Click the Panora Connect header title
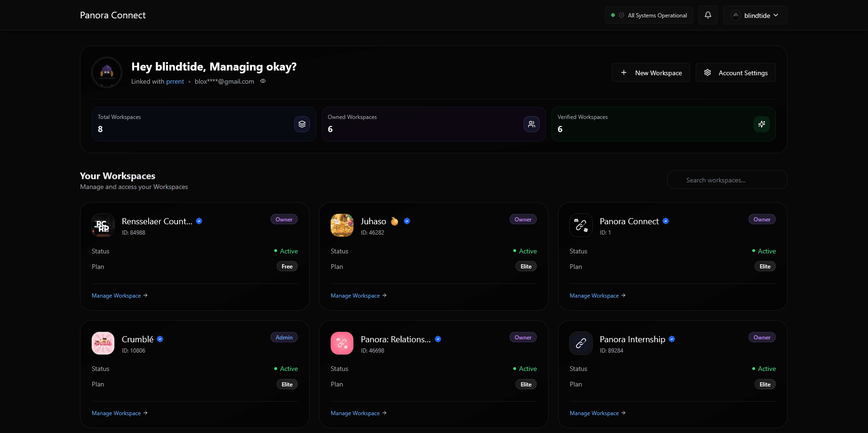 [x=113, y=15]
